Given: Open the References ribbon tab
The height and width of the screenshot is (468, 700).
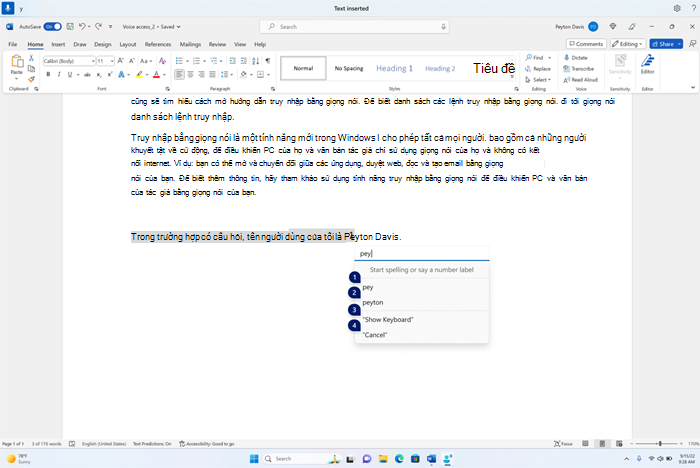Looking at the screenshot, I should click(x=158, y=44).
